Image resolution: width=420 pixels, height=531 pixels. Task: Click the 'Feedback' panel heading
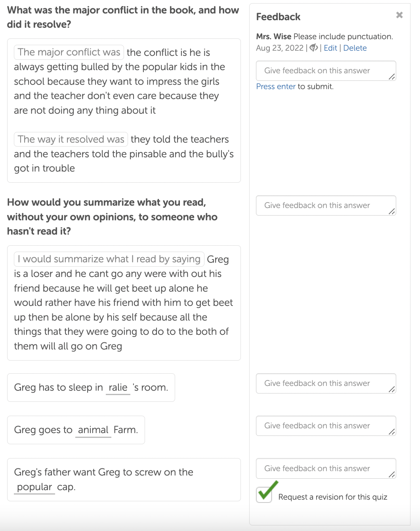(278, 17)
